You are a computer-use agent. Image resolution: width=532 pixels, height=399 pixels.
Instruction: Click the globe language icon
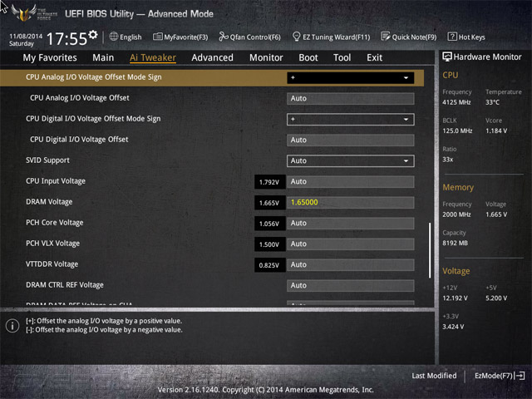point(114,37)
